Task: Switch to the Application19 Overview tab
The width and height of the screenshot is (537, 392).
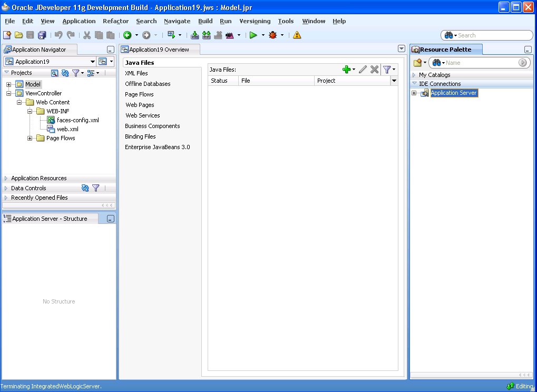Action: (159, 48)
